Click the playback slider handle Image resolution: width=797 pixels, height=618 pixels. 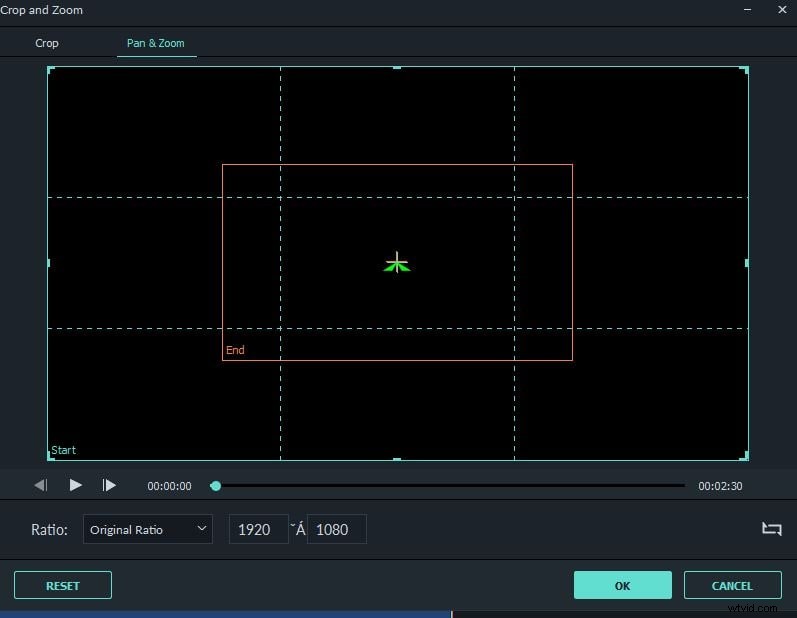[216, 486]
